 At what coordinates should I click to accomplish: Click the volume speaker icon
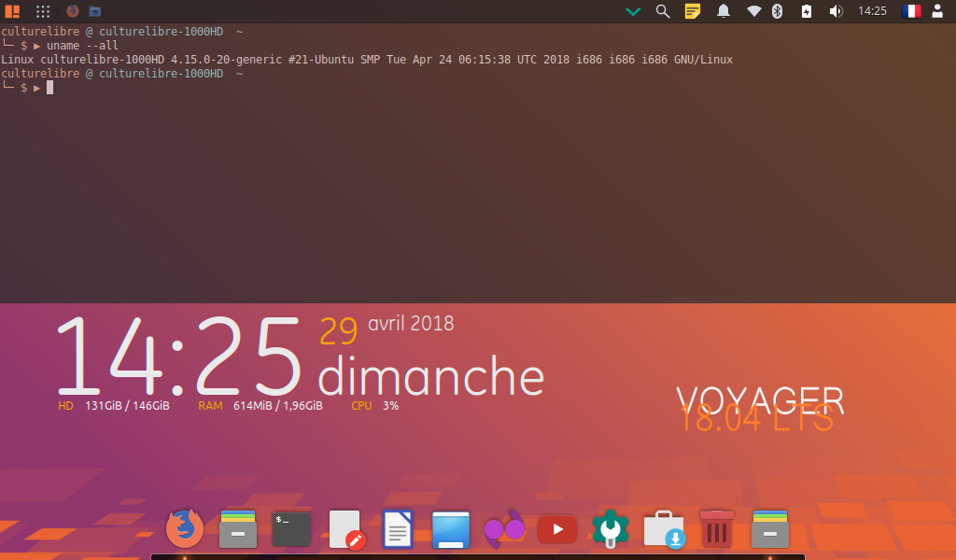pyautogui.click(x=836, y=11)
